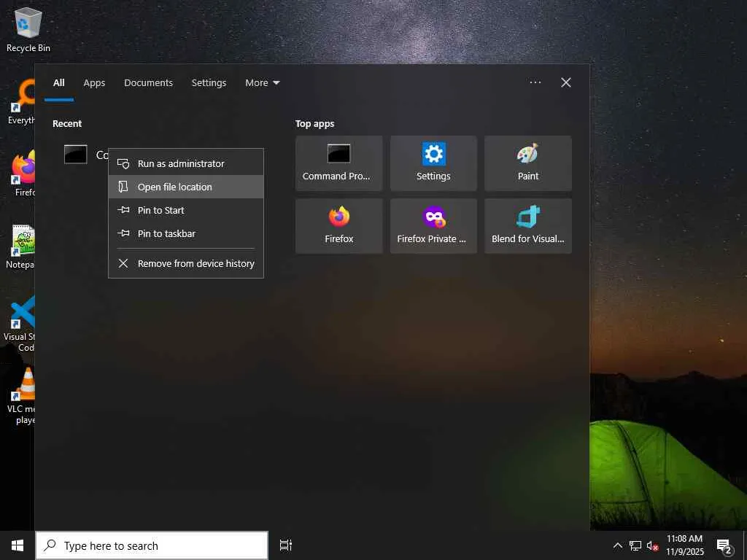747x560 pixels.
Task: Show hidden tray icons chevron
Action: pyautogui.click(x=617, y=545)
